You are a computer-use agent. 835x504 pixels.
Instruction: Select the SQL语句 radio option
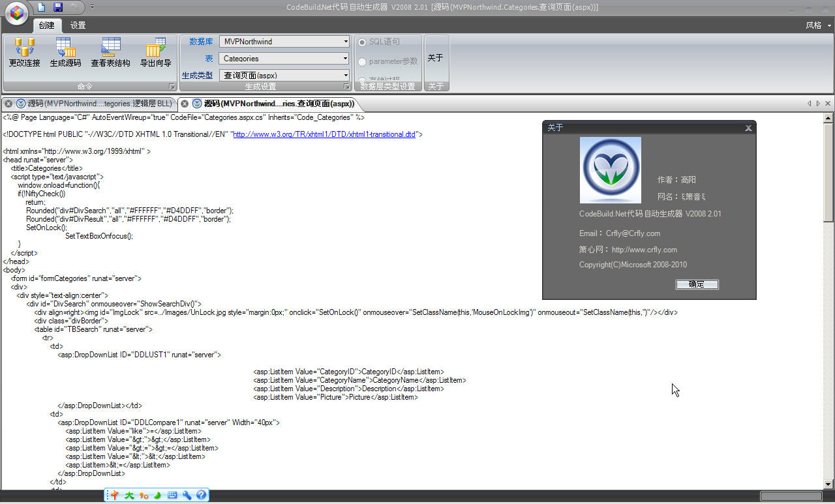pyautogui.click(x=363, y=42)
